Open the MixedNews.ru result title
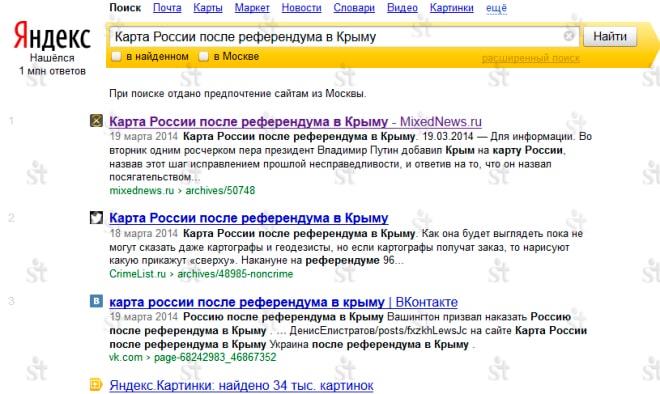The height and width of the screenshot is (394, 660). pyautogui.click(x=295, y=122)
